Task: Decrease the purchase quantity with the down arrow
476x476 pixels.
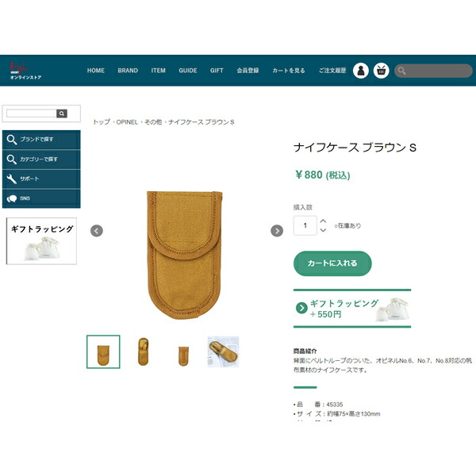Action: tap(323, 230)
